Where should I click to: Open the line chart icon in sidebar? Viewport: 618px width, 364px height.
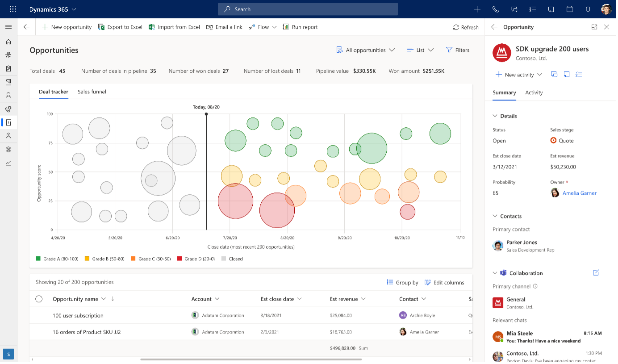[8, 163]
